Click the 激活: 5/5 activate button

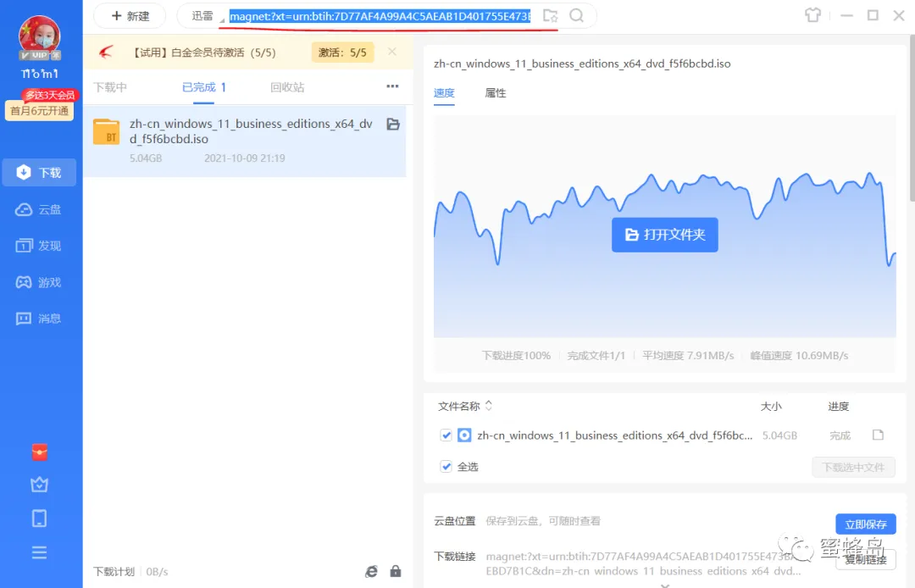[x=342, y=53]
